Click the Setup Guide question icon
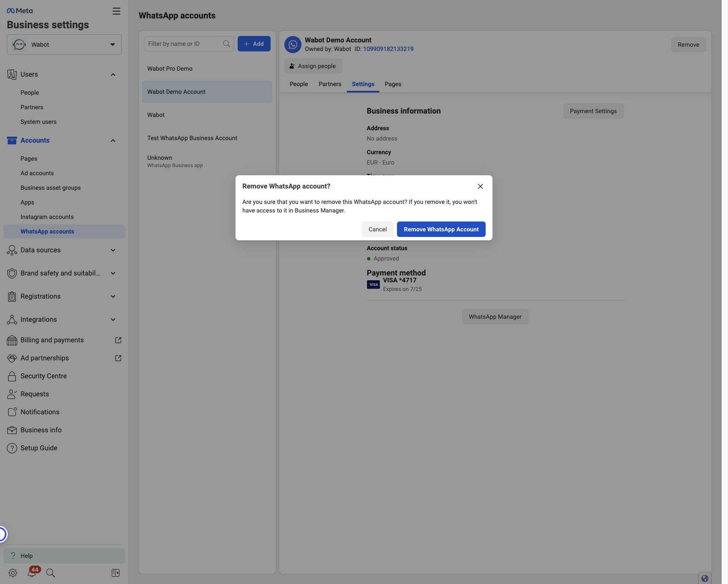Viewport: 728px width, 584px height. (12, 448)
